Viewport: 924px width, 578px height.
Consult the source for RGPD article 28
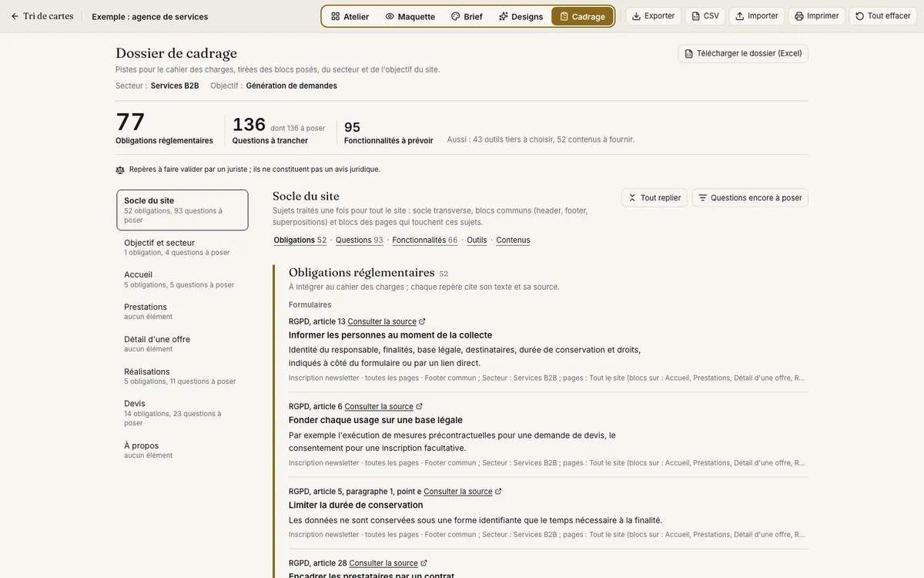(x=383, y=563)
